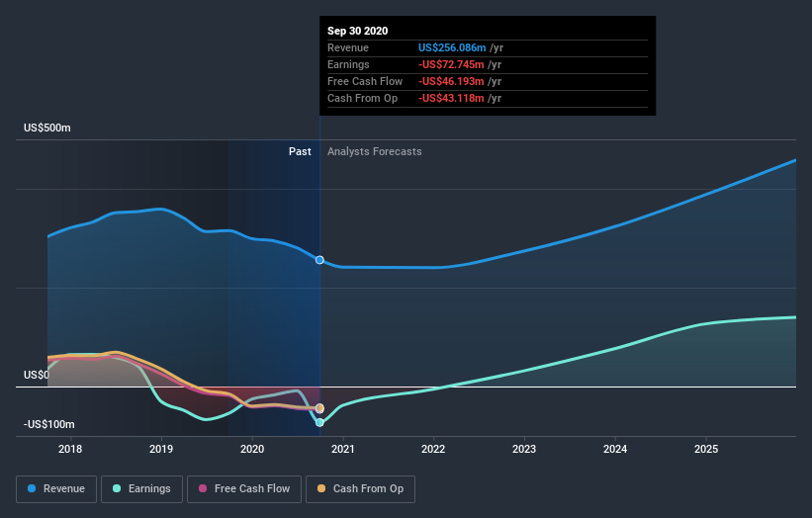Toggle the Cash From Op legend button
The image size is (812, 518).
pos(360,489)
